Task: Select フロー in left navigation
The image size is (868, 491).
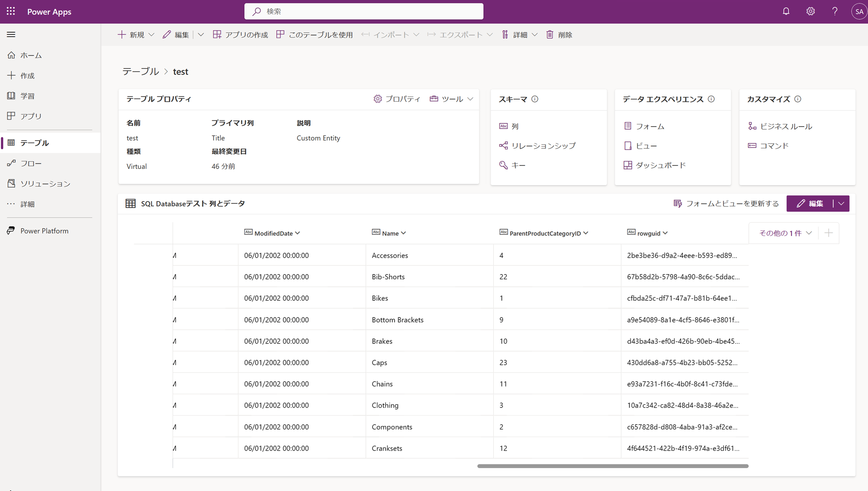Action: click(x=31, y=163)
